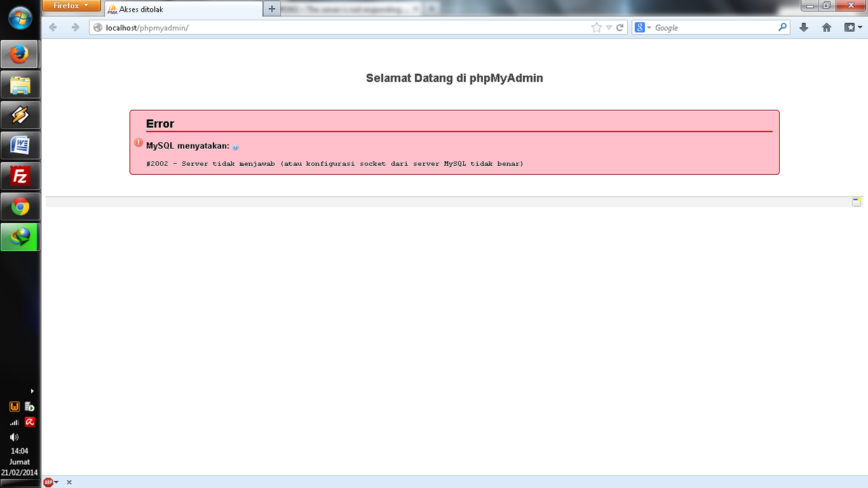The height and width of the screenshot is (488, 868).
Task: Open MySQL documentation help icon
Action: pyautogui.click(x=235, y=147)
